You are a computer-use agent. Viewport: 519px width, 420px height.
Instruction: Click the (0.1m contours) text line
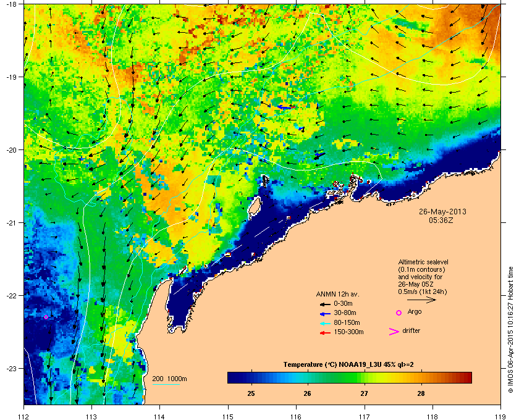[x=421, y=269]
